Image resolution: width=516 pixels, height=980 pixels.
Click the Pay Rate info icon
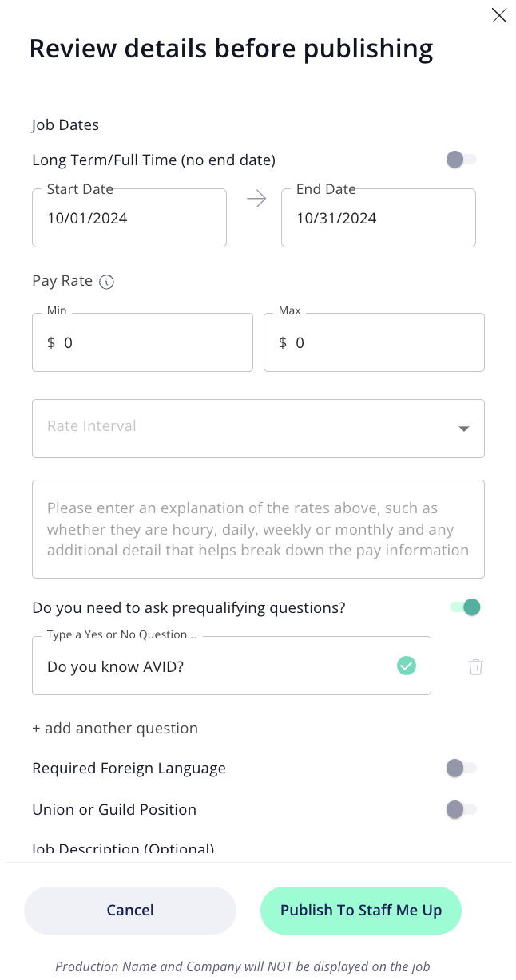[106, 282]
